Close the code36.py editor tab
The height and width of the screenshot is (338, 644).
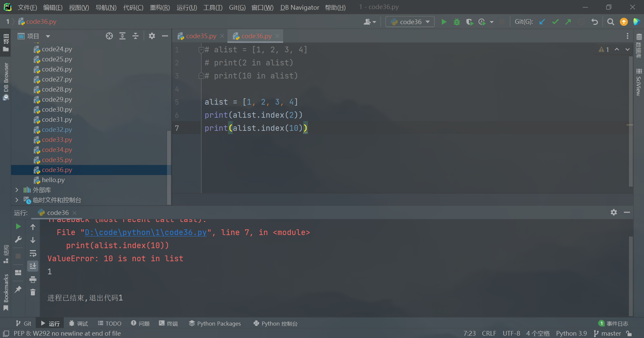[277, 36]
